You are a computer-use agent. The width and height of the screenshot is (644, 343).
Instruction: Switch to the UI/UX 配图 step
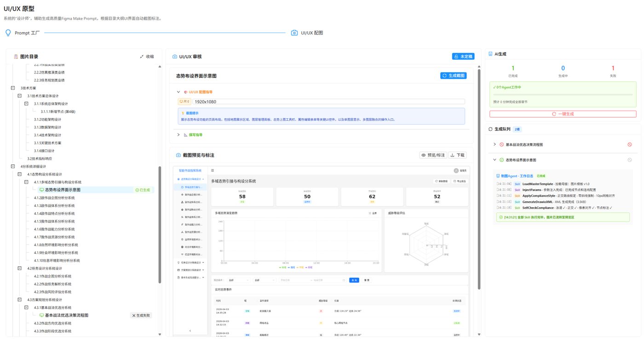click(x=307, y=33)
